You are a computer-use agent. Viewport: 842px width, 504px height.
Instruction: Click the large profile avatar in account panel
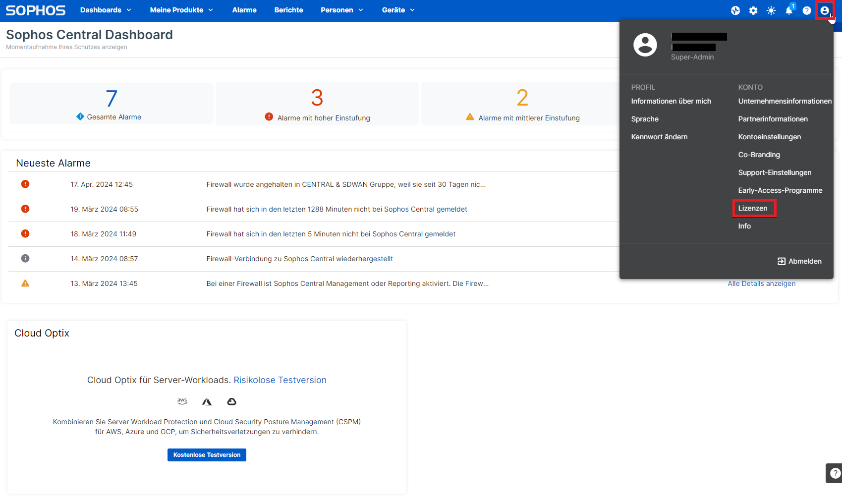pos(645,45)
